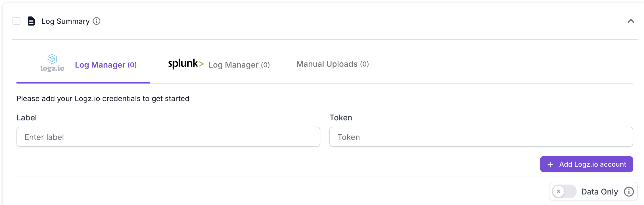Click the x knob of Data Only switch
The height and width of the screenshot is (205, 644).
[x=559, y=191]
